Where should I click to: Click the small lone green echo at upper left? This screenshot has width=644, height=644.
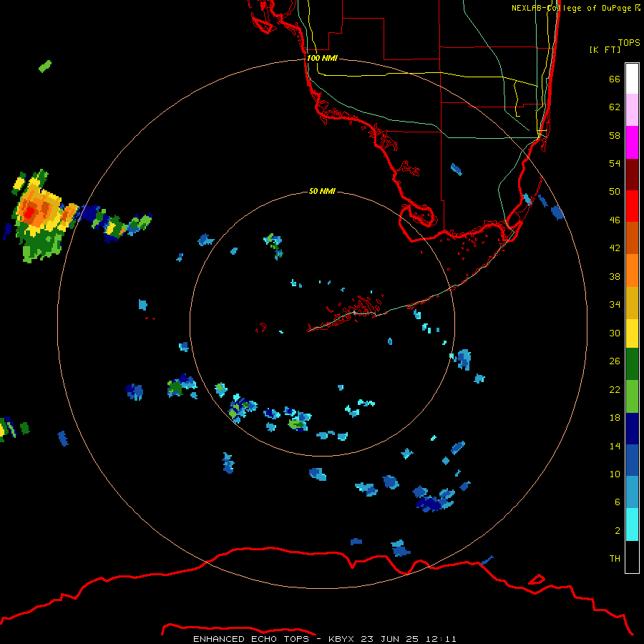(45, 66)
